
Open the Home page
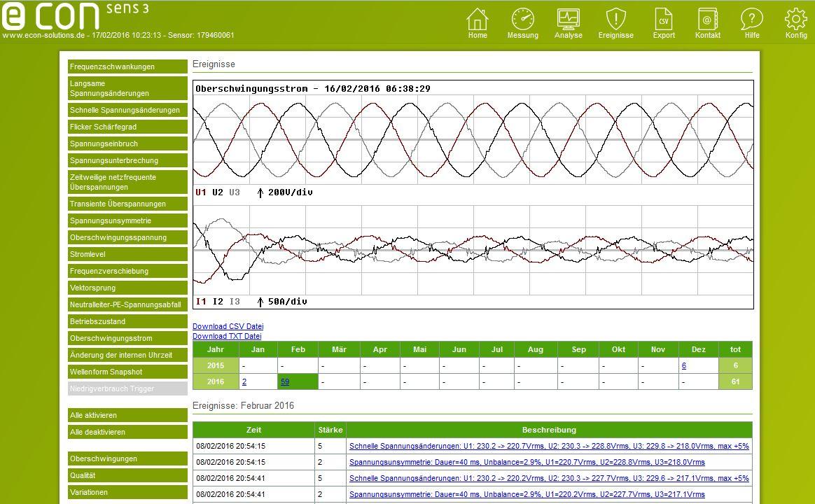(x=478, y=22)
